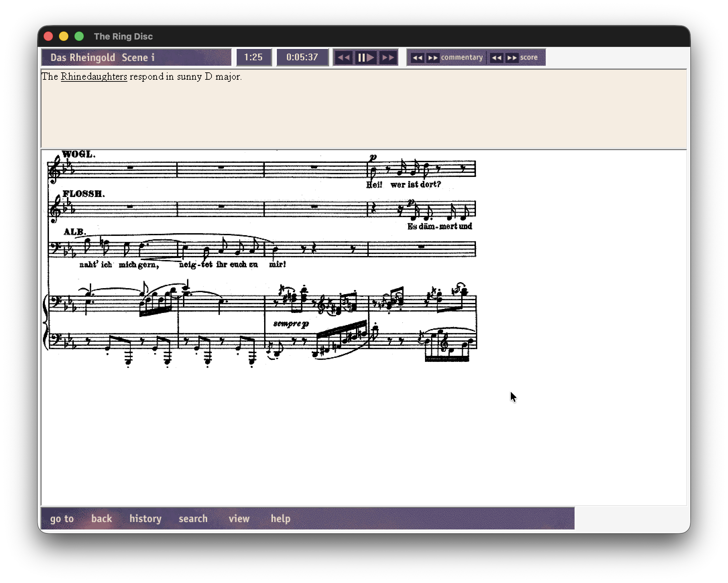Screen dimensions: 728x583
Task: Click the WOGL. staff label in score
Action: point(79,154)
